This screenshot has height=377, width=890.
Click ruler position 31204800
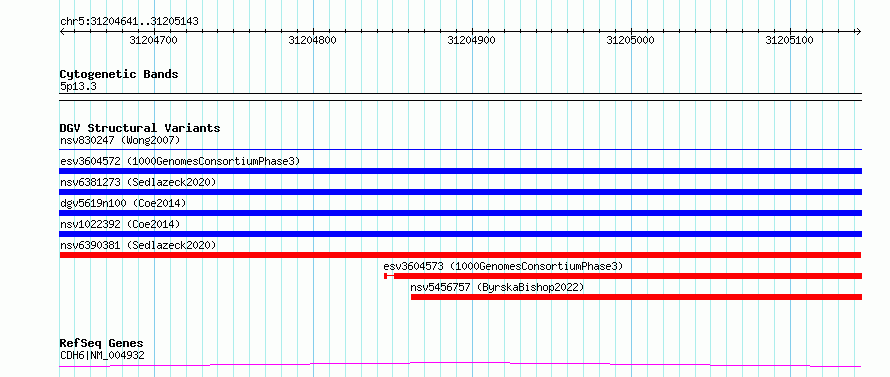pos(313,40)
